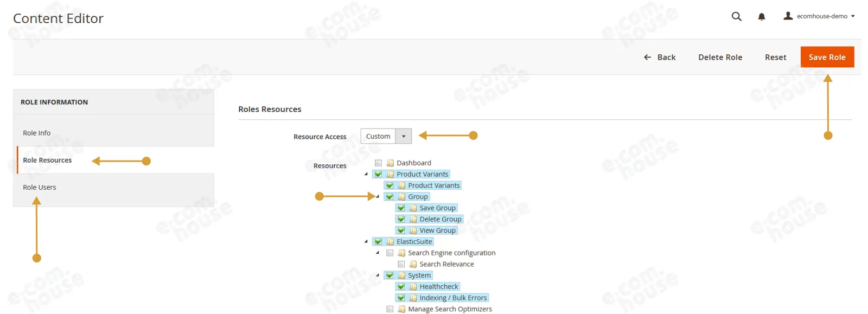Enable the Search Relevance checkbox

coord(401,264)
